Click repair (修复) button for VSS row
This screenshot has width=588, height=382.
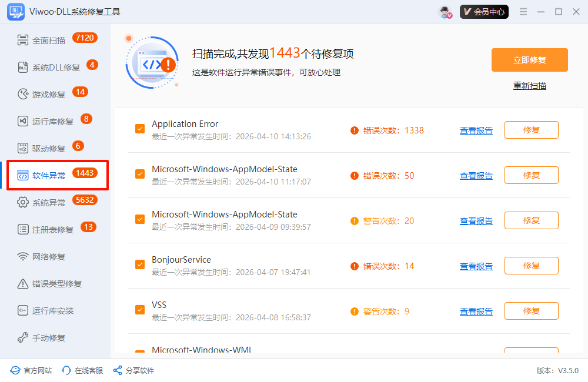click(531, 311)
